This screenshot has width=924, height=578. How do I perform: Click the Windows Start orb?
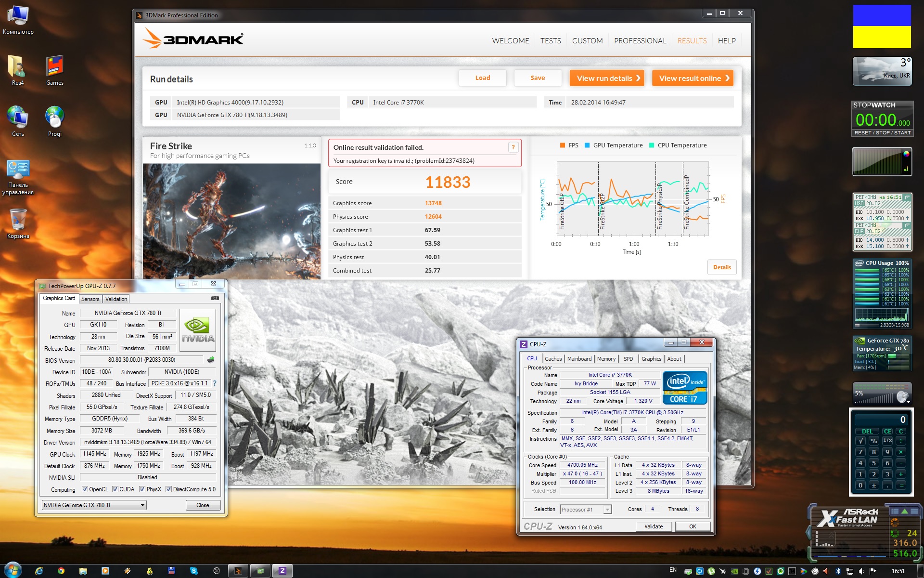coord(12,570)
